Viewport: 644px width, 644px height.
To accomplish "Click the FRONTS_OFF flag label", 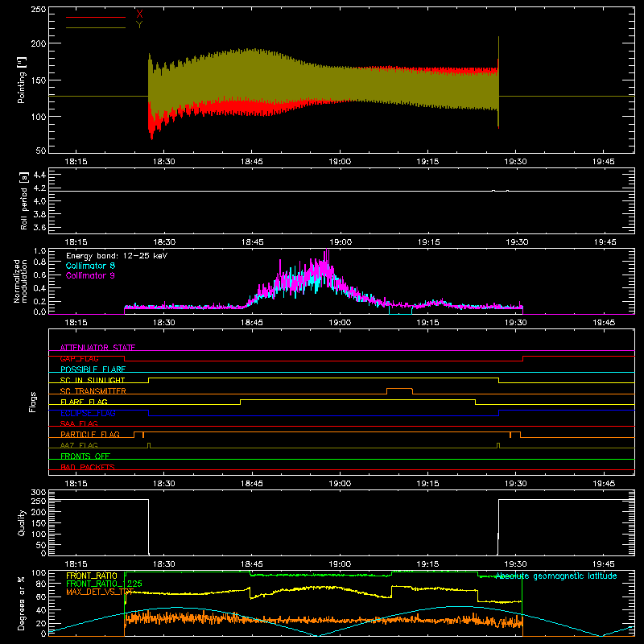I will pos(85,456).
